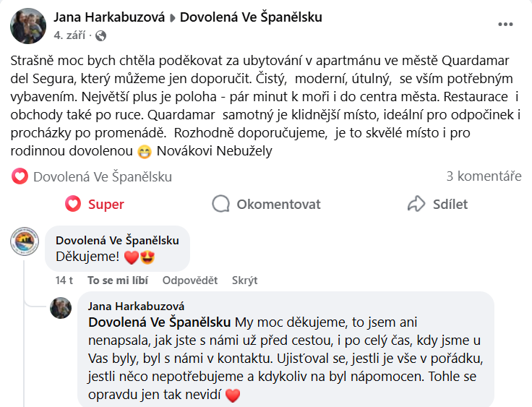This screenshot has width=532, height=407.
Task: Expand the 3 komentáře comments list
Action: tap(484, 176)
